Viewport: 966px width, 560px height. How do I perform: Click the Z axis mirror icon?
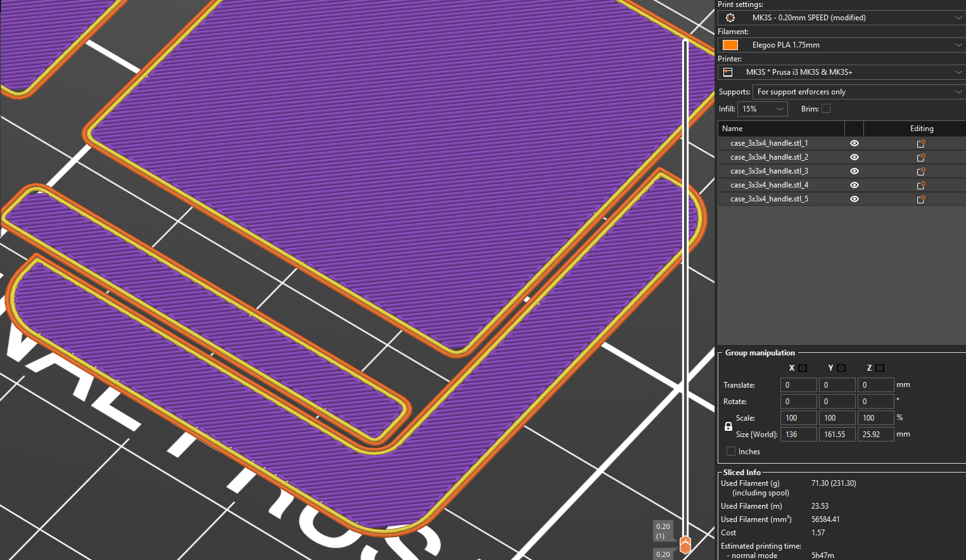880,368
